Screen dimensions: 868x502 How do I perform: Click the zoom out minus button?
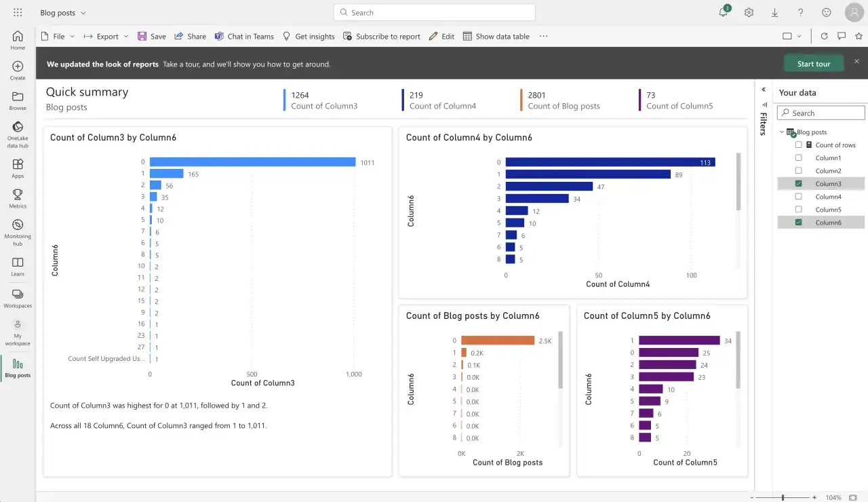click(x=751, y=497)
